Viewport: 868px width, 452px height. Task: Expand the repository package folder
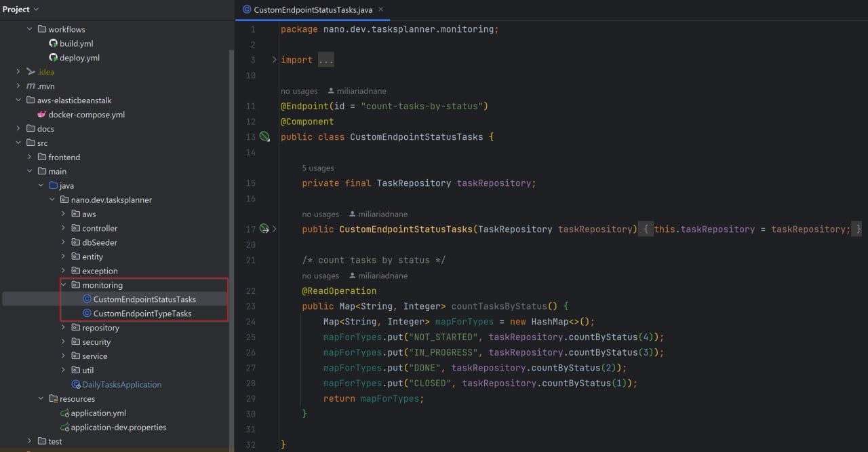tap(64, 328)
